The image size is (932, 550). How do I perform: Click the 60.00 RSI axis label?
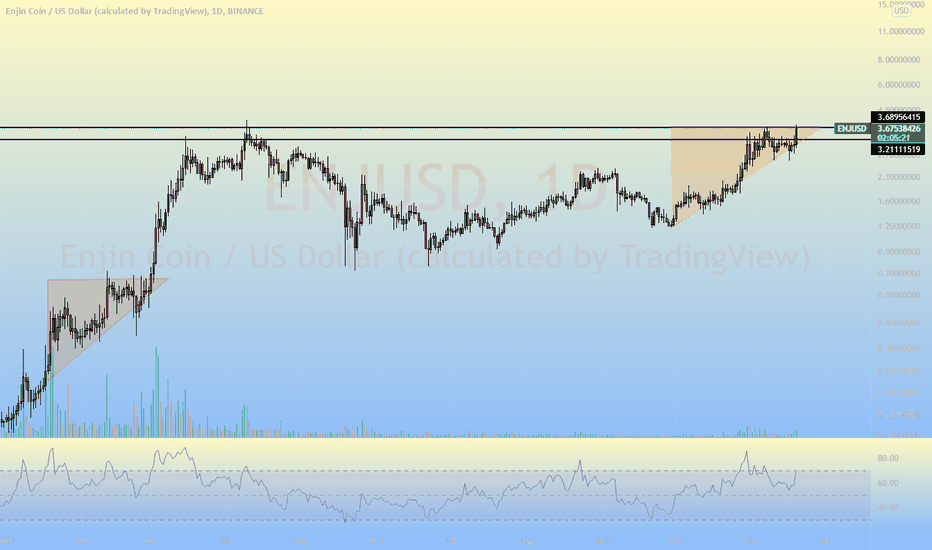click(888, 483)
